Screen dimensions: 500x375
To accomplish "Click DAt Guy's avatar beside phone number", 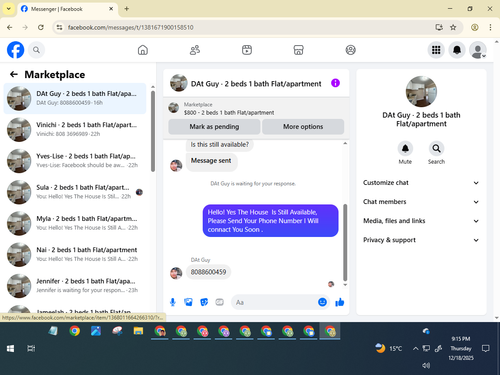I will tap(176, 273).
